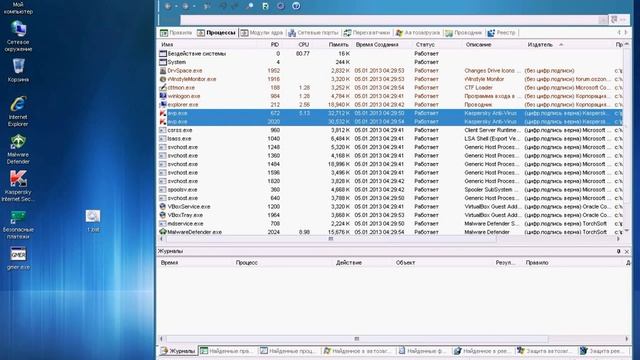Click the Forward navigation arrow in toolbar
Image resolution: width=640 pixels, height=360 pixels.
tap(186, 6)
